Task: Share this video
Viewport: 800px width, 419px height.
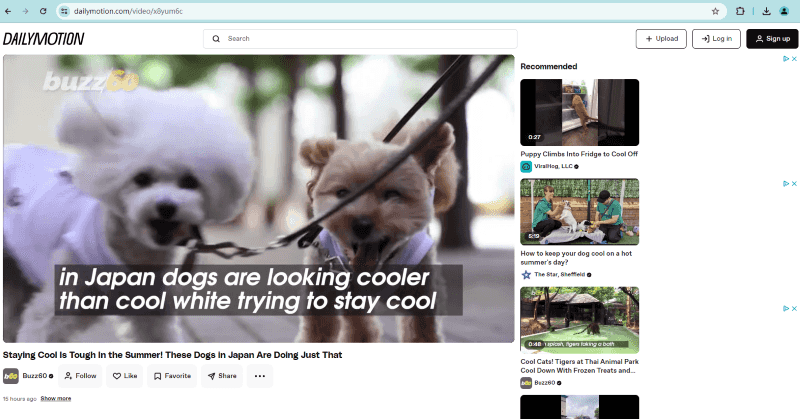Action: (x=222, y=376)
